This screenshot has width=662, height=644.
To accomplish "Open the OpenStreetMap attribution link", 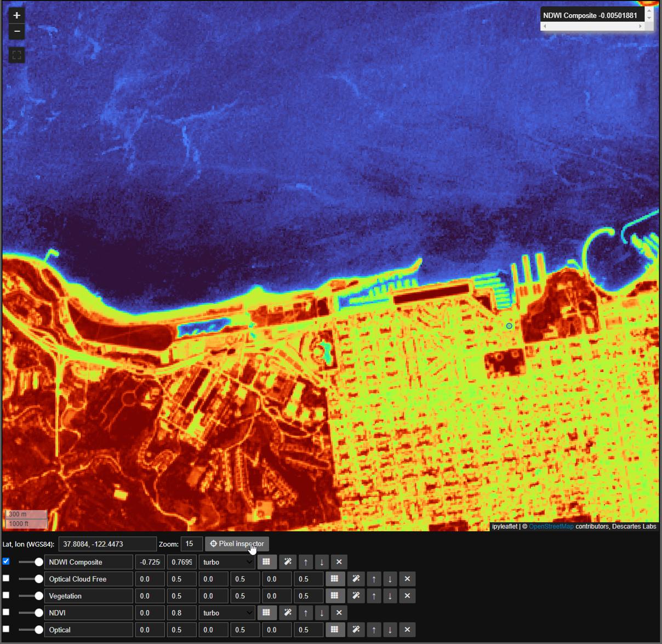I will (551, 527).
